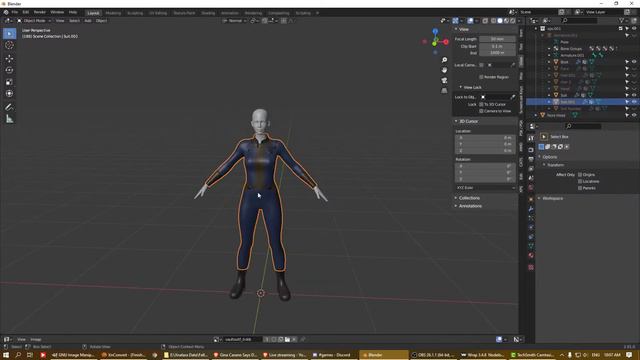Click the viewport navigation axis gizmo
640x360 pixels.
[x=435, y=41]
